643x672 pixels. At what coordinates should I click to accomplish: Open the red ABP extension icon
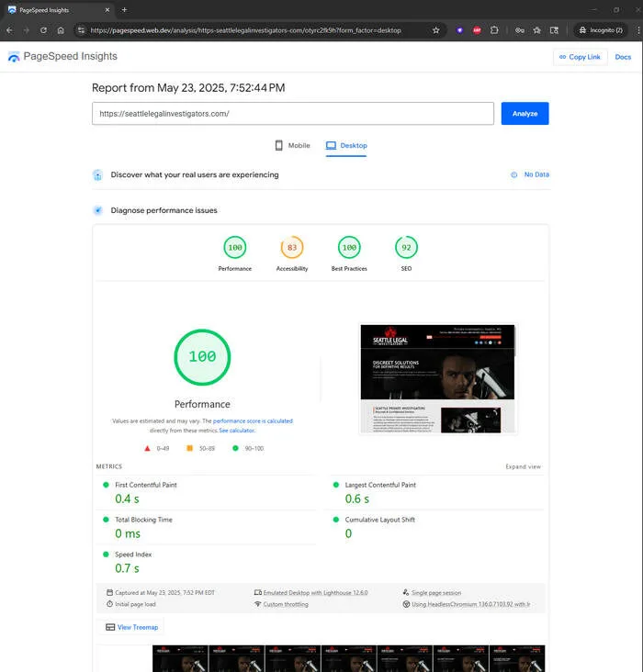coord(477,30)
